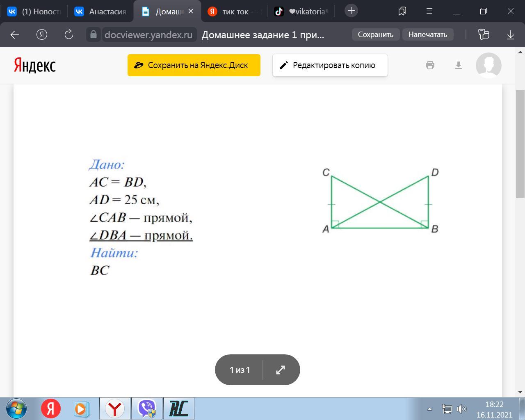Click the line ∠CAB — прямой
525x420 pixels.
pyautogui.click(x=141, y=217)
